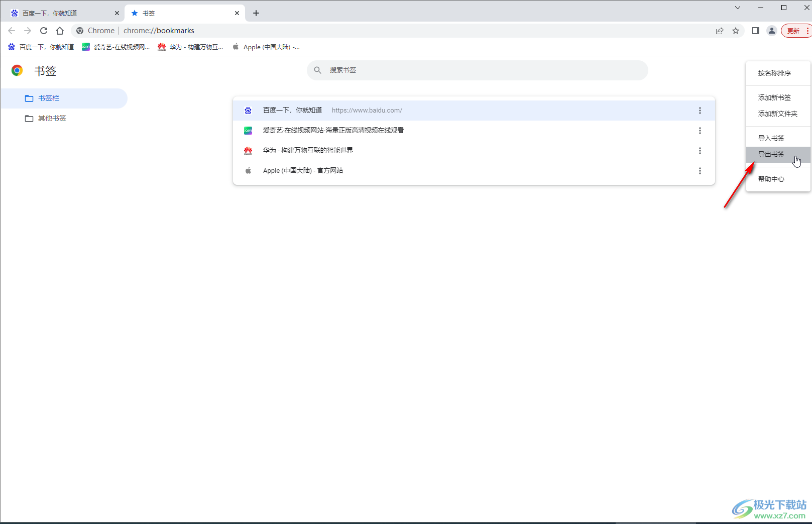812x524 pixels.
Task: Select the 华为 bookmark row
Action: [474, 151]
